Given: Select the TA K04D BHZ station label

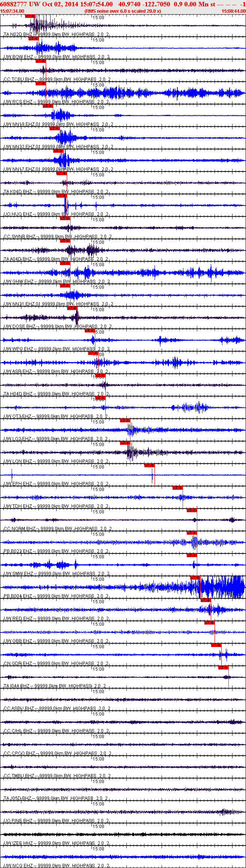Looking at the screenshot, I should pos(56,192).
